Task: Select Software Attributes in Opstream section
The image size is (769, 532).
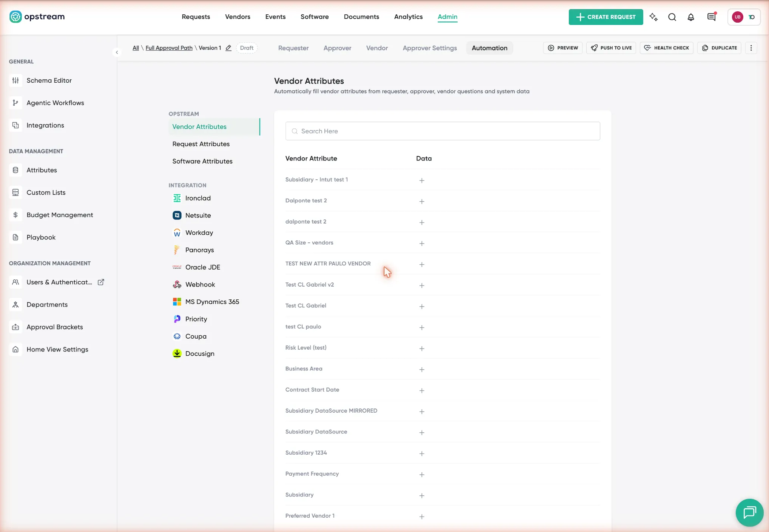Action: tap(202, 161)
